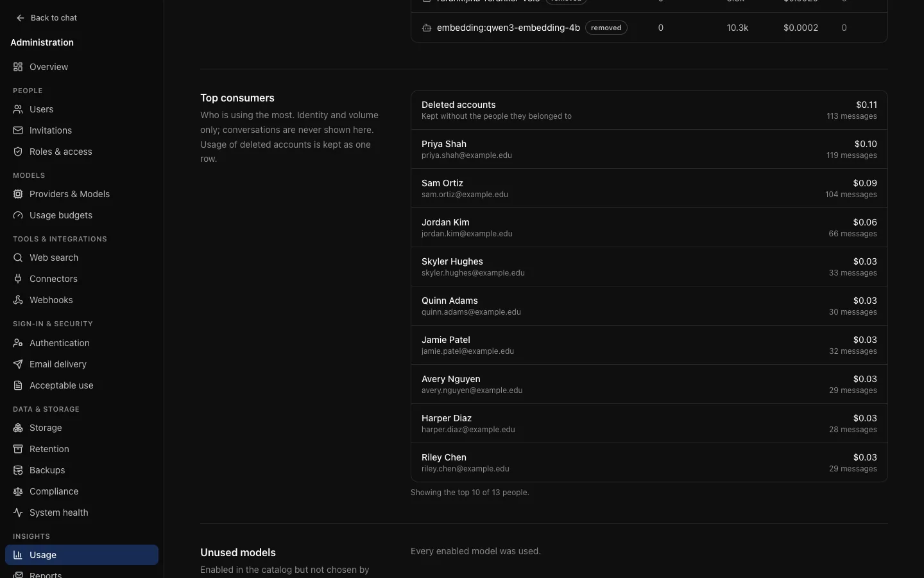Image resolution: width=924 pixels, height=578 pixels.
Task: Click the Webhooks icon in the sidebar
Action: click(18, 300)
